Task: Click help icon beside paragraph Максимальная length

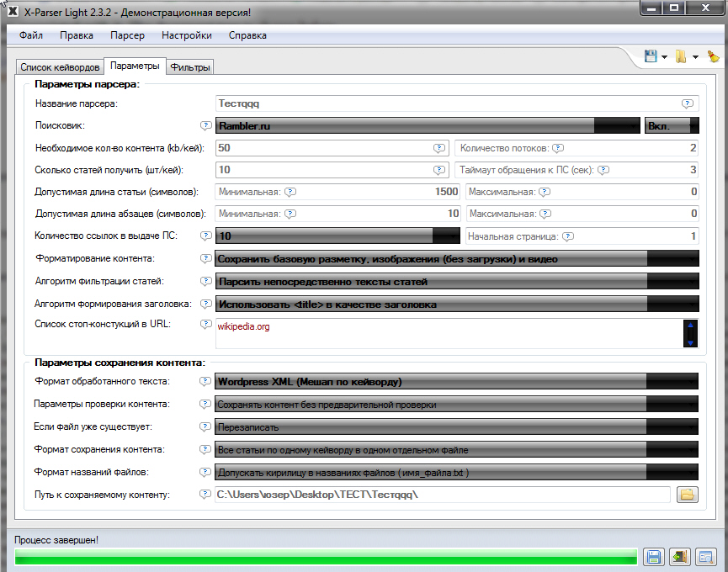Action: [x=545, y=214]
